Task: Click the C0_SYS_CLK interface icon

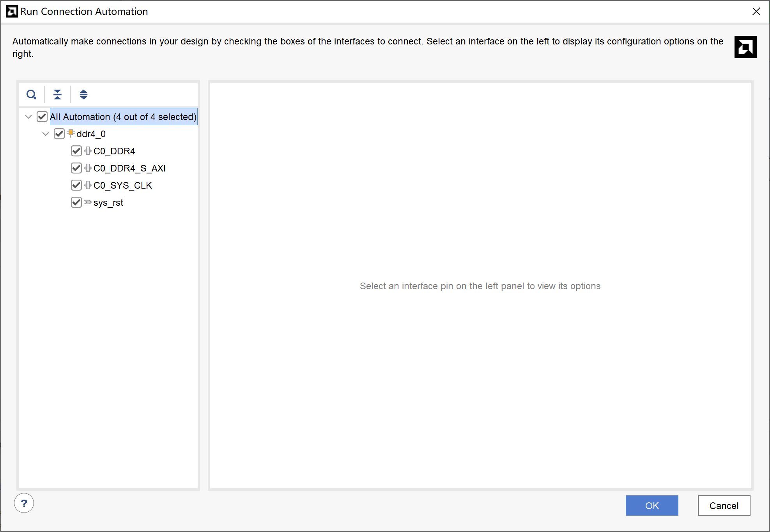Action: pyautogui.click(x=88, y=185)
